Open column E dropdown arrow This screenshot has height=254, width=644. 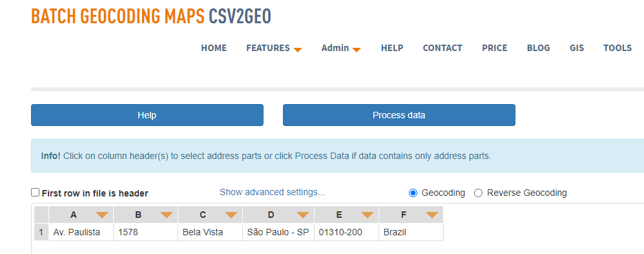[367, 215]
